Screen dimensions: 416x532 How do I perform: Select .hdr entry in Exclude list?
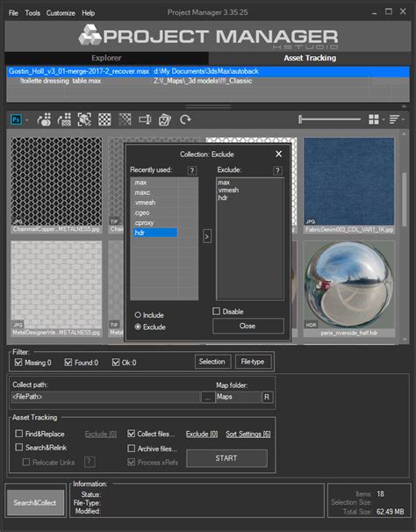(223, 198)
